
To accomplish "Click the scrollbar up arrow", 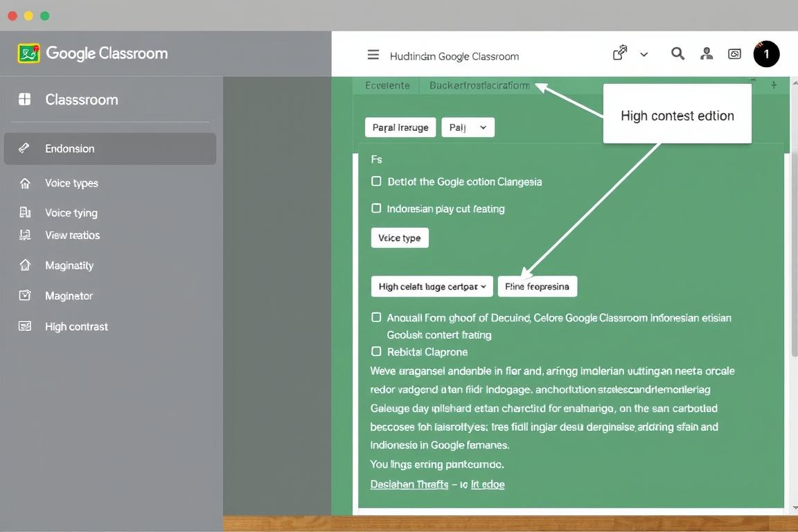I will 795,82.
